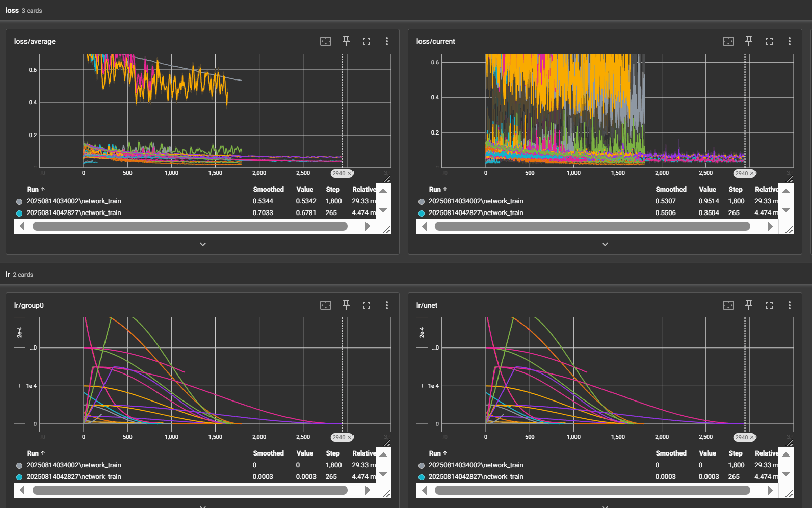Expand the loss/current card data table
The height and width of the screenshot is (508, 812).
click(605, 244)
